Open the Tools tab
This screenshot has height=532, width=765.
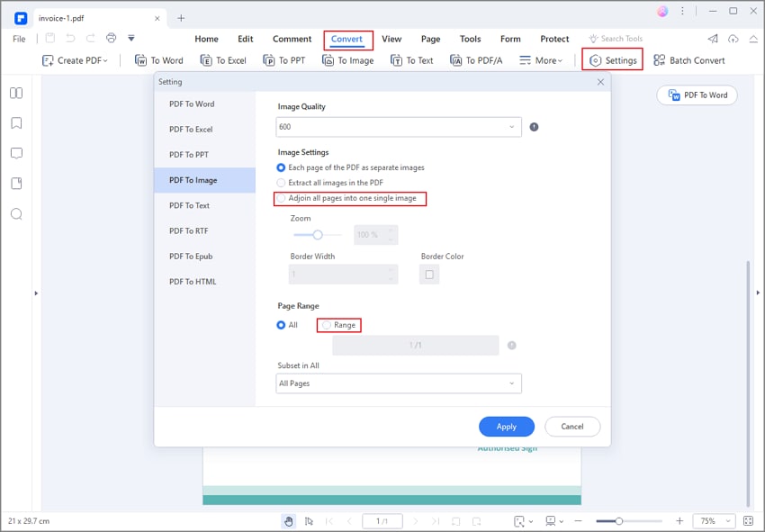click(x=470, y=39)
